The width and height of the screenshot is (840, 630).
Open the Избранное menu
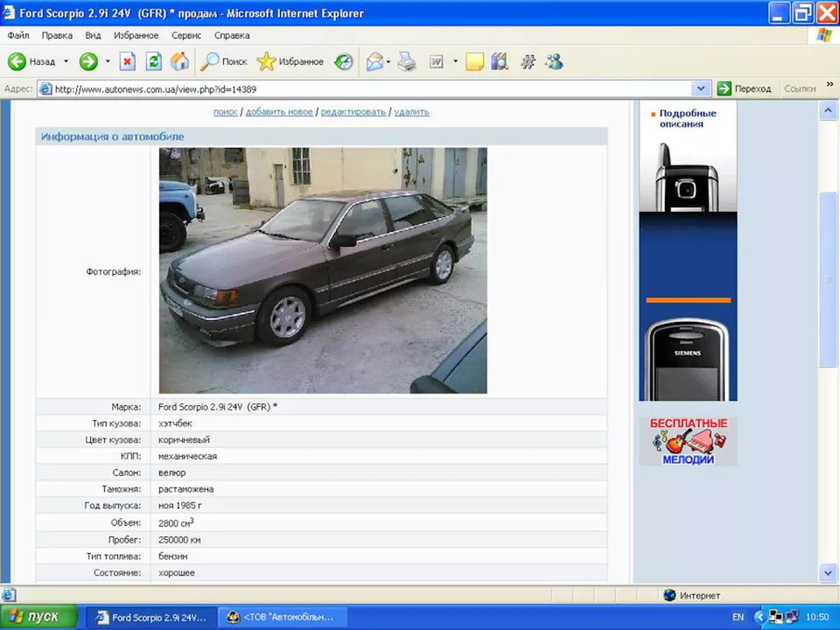136,36
